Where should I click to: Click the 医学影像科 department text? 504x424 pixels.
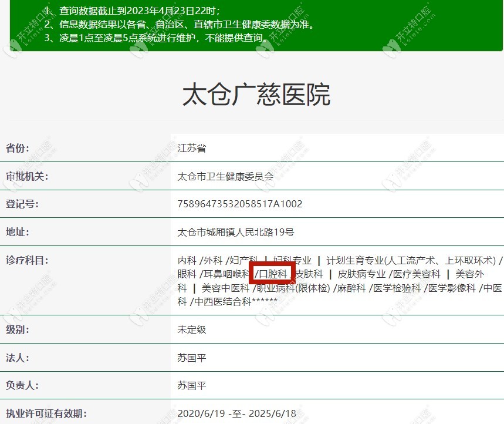(451, 288)
